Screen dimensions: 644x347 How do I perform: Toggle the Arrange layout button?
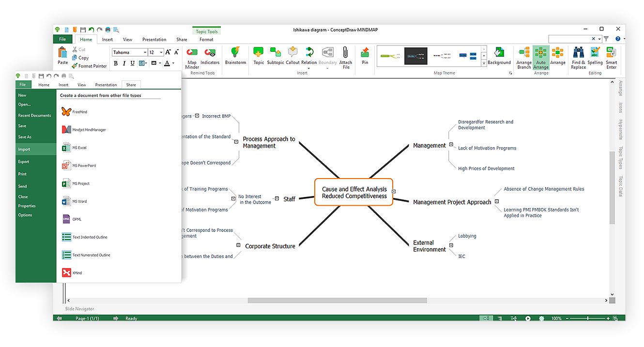pos(557,56)
